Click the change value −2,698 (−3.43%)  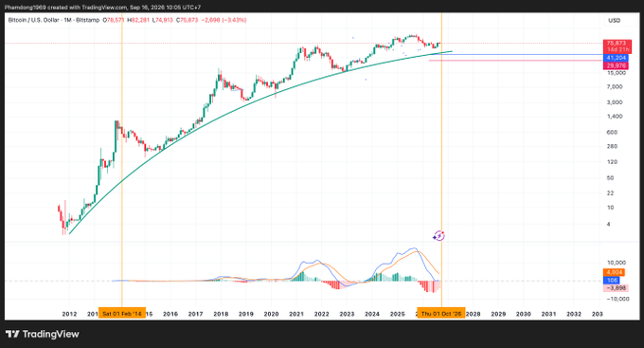click(x=224, y=20)
